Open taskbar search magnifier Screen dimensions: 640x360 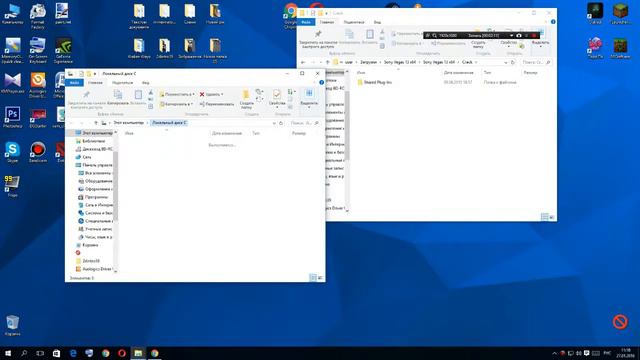tap(24, 353)
